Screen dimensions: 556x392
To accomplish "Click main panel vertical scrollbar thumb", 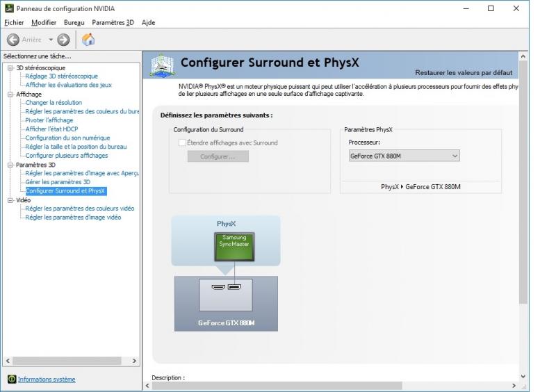I will click(x=523, y=182).
